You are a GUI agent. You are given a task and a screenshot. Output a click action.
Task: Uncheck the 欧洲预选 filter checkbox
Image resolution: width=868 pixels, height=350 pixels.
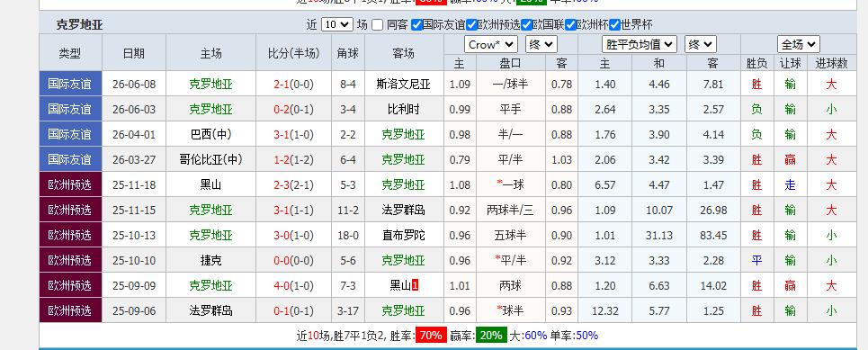click(x=471, y=25)
